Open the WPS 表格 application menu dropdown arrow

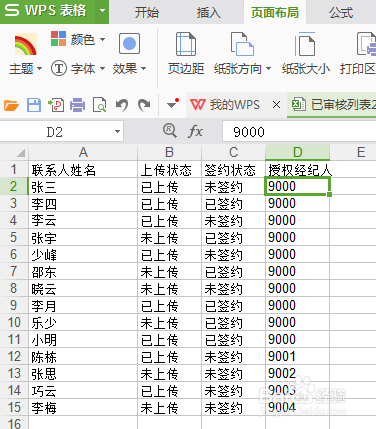click(x=102, y=11)
